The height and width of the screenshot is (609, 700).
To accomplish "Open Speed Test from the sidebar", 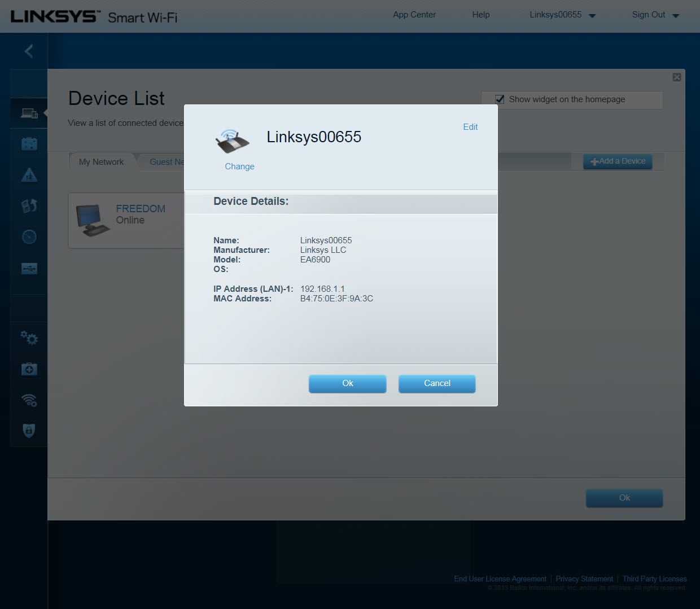I will coord(29,236).
